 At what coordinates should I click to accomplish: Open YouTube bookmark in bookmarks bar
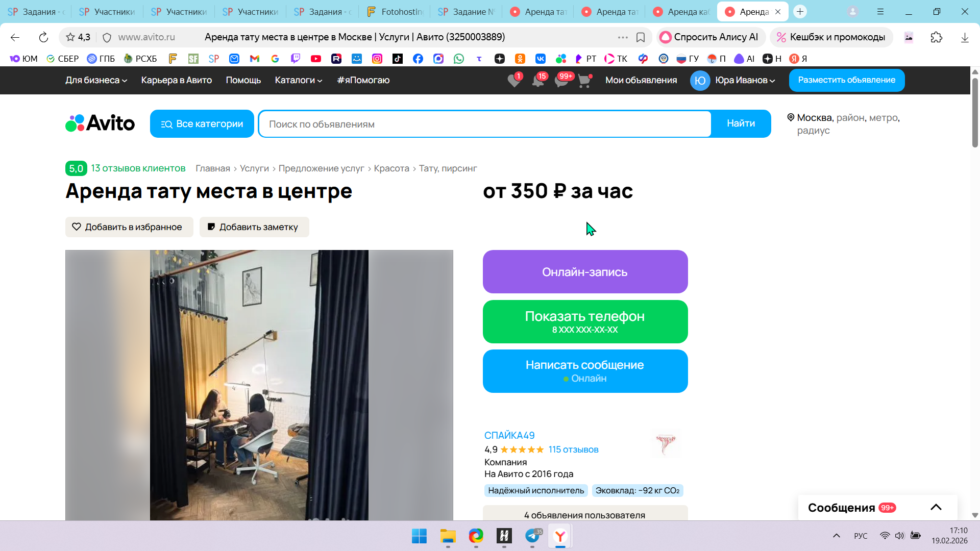(x=316, y=59)
